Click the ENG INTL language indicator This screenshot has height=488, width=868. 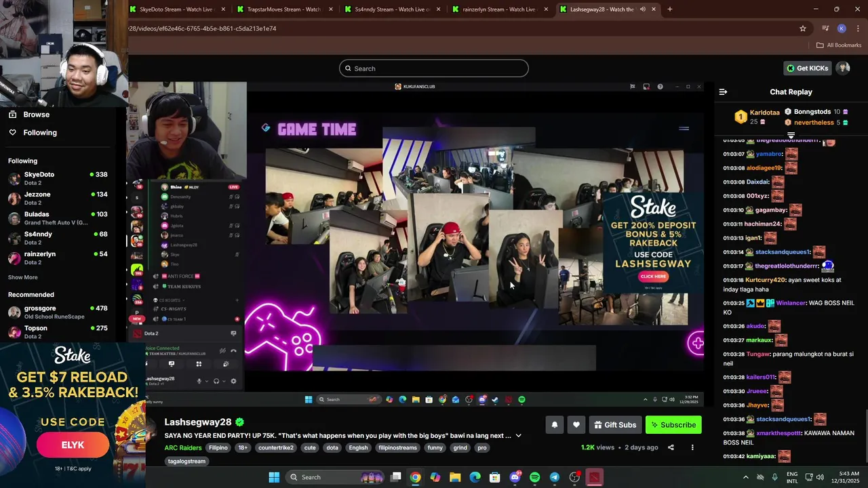click(x=792, y=477)
